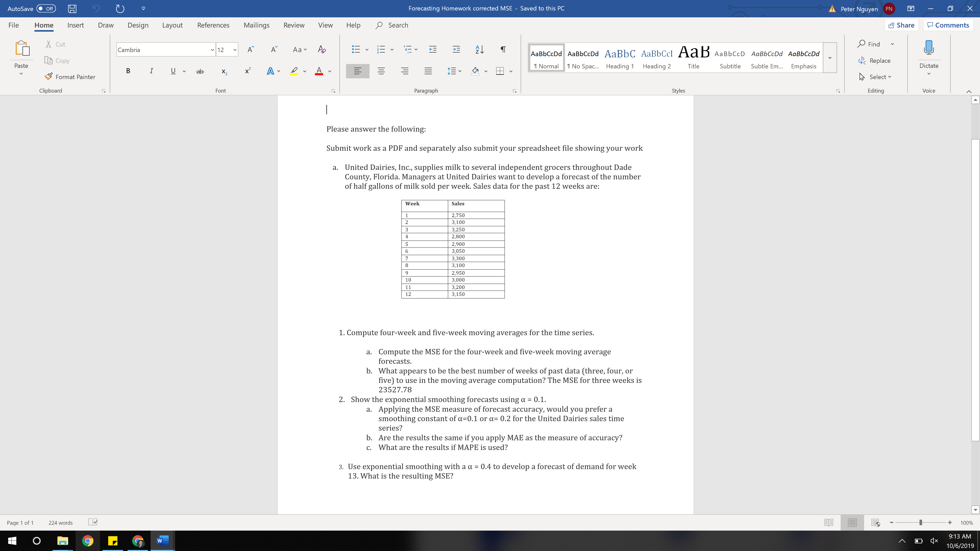980x551 pixels.
Task: Toggle AutoSave off switch
Action: [46, 8]
